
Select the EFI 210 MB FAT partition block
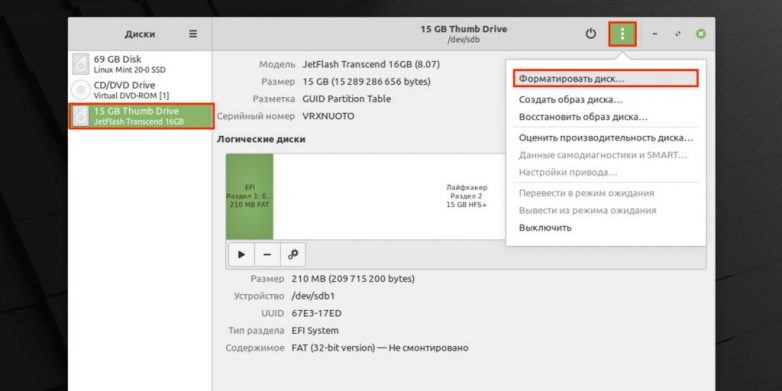click(x=249, y=196)
